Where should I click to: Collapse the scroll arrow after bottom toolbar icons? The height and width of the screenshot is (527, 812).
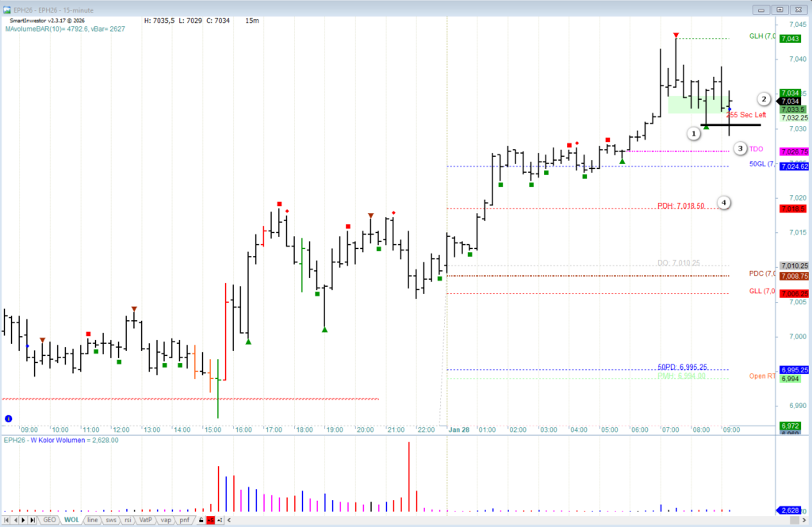point(229,520)
